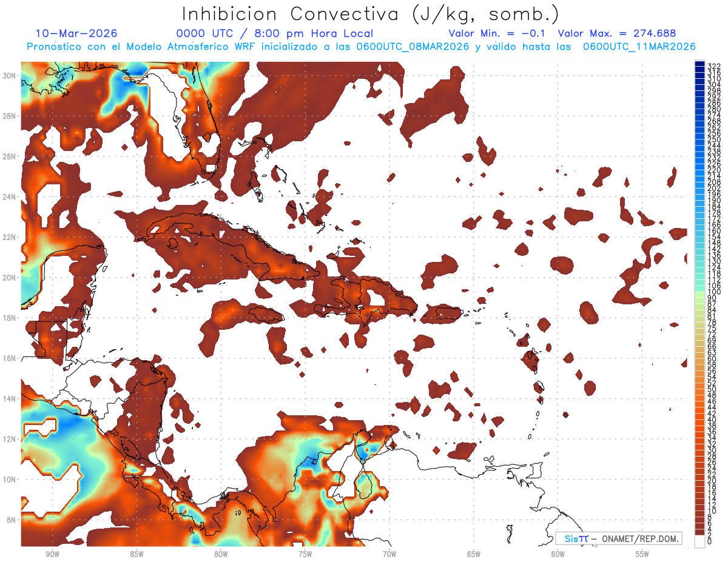Viewport: 728px width, 562px height.
Task: Click the '65W' longitude label
Action: [474, 554]
